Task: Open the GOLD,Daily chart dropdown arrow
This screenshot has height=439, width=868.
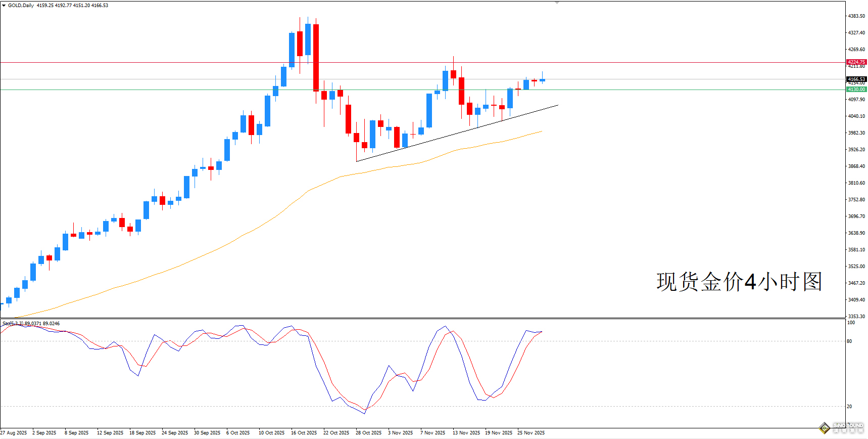Action: [4, 6]
